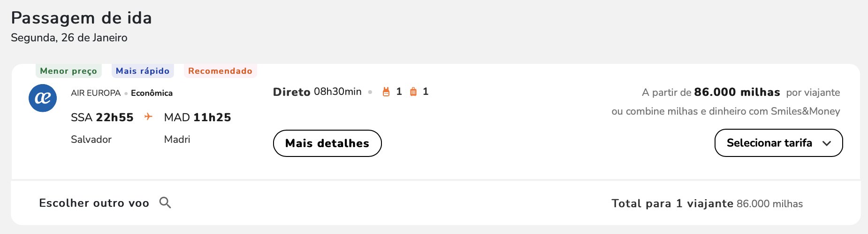Click the Total para 1 viajante summary

[707, 203]
